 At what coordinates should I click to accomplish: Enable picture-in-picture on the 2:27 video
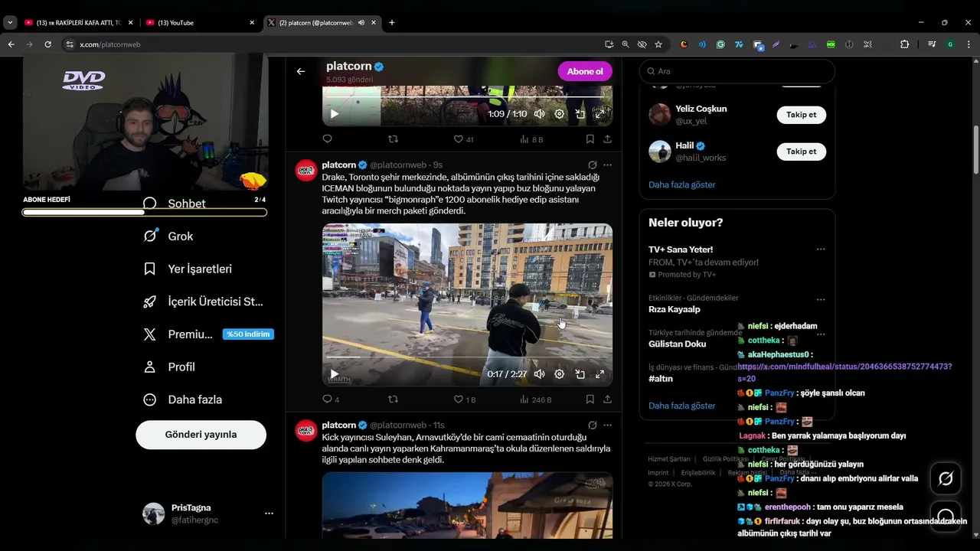point(580,374)
